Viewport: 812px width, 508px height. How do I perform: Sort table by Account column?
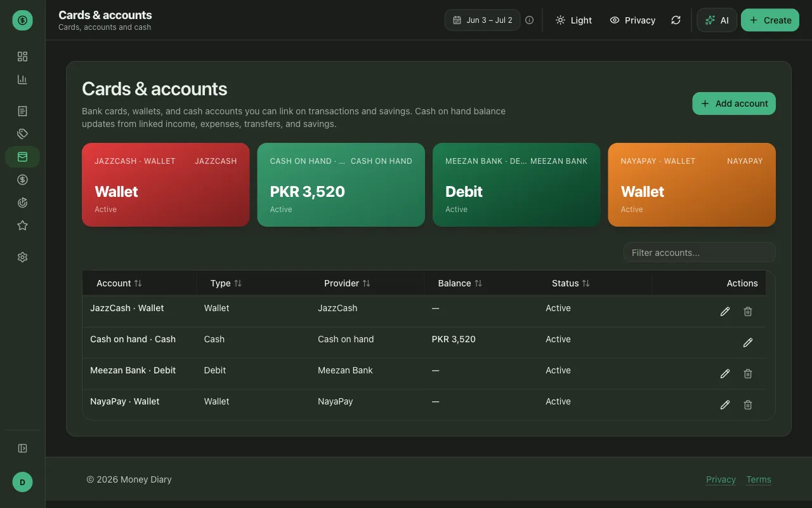point(119,283)
